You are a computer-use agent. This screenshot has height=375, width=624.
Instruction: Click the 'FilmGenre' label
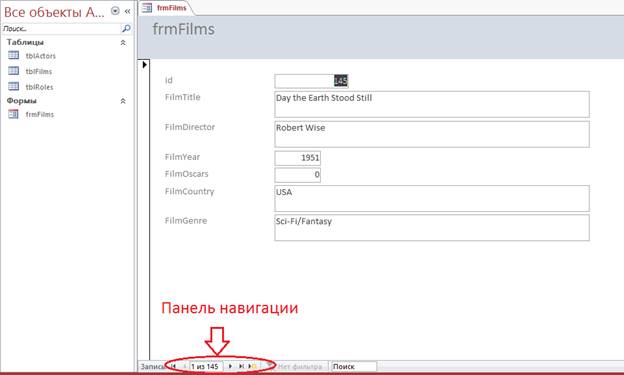coord(186,221)
